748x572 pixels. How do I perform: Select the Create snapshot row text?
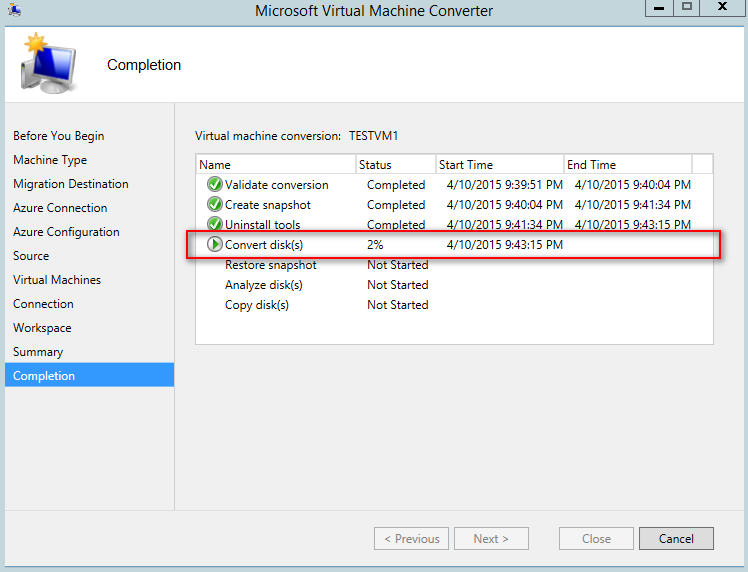click(x=268, y=205)
